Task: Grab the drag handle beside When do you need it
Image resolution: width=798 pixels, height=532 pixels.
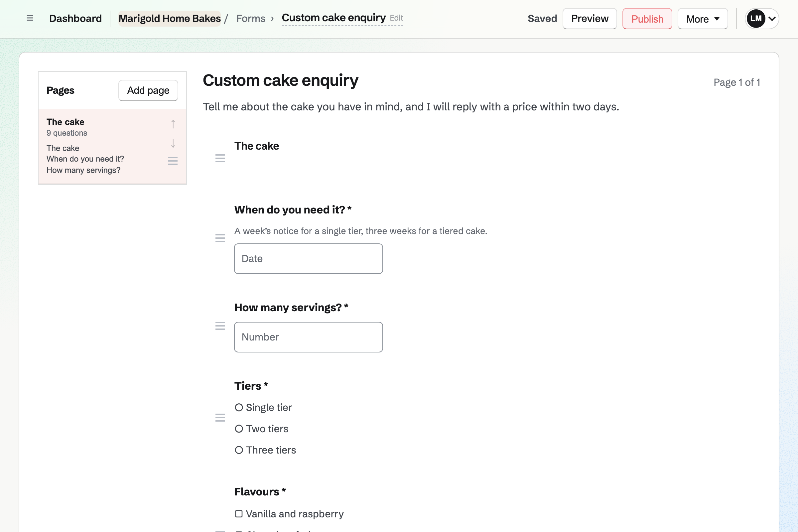Action: coord(220,238)
